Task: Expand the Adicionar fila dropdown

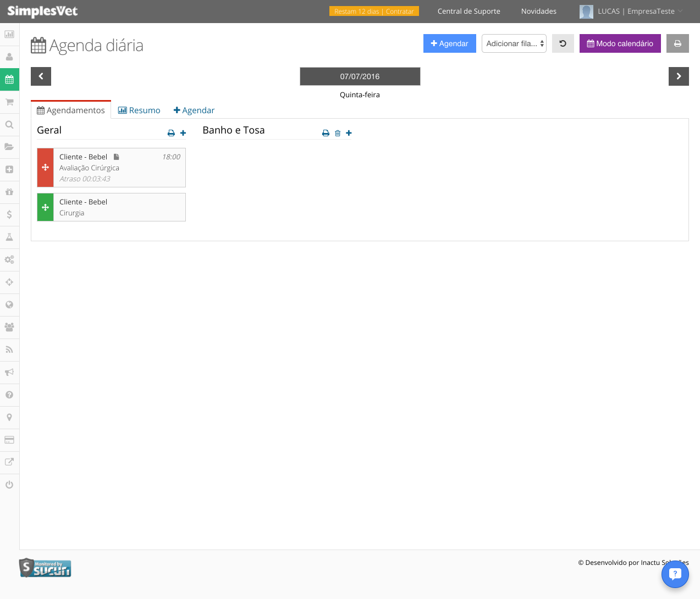Action: click(514, 43)
